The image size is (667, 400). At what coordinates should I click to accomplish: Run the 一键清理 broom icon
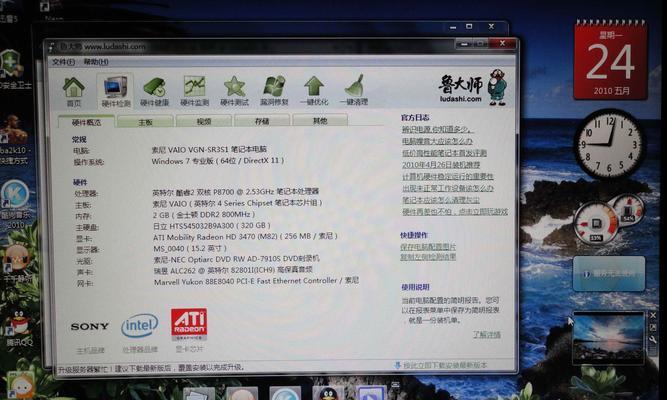point(354,90)
